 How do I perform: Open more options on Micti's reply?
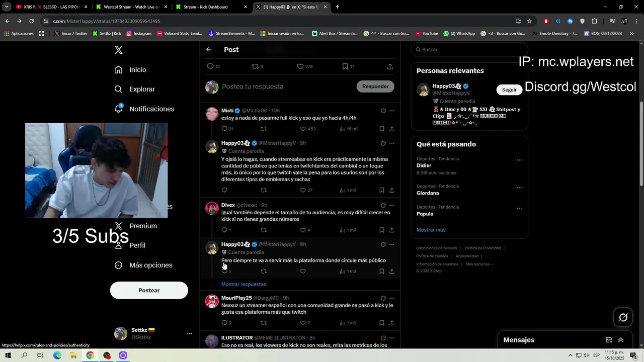tap(391, 111)
